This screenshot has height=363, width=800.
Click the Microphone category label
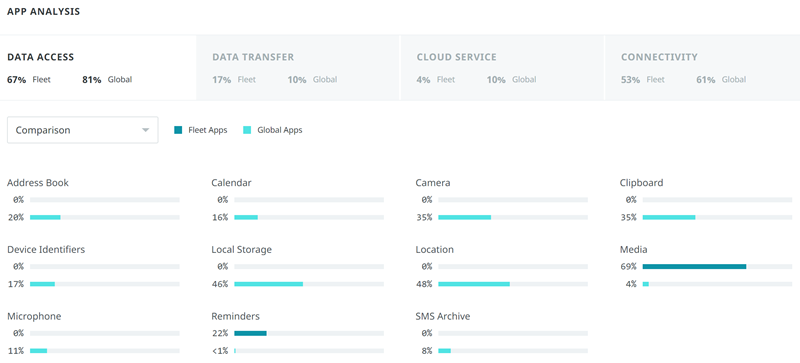pos(34,317)
